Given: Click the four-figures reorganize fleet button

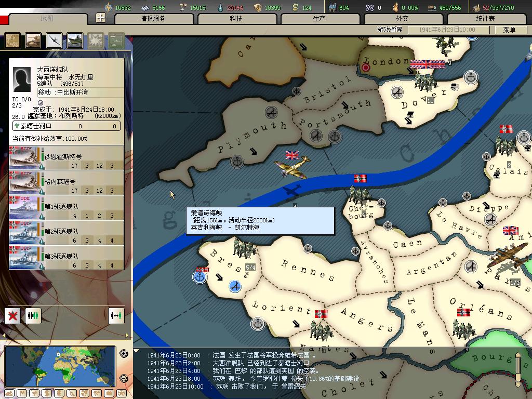Looking at the screenshot, I should 33,316.
